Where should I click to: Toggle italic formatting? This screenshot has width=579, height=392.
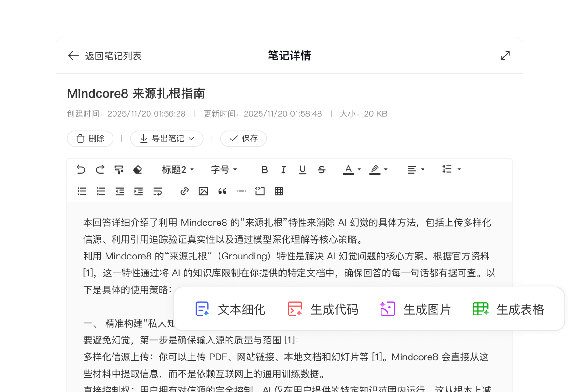[283, 169]
